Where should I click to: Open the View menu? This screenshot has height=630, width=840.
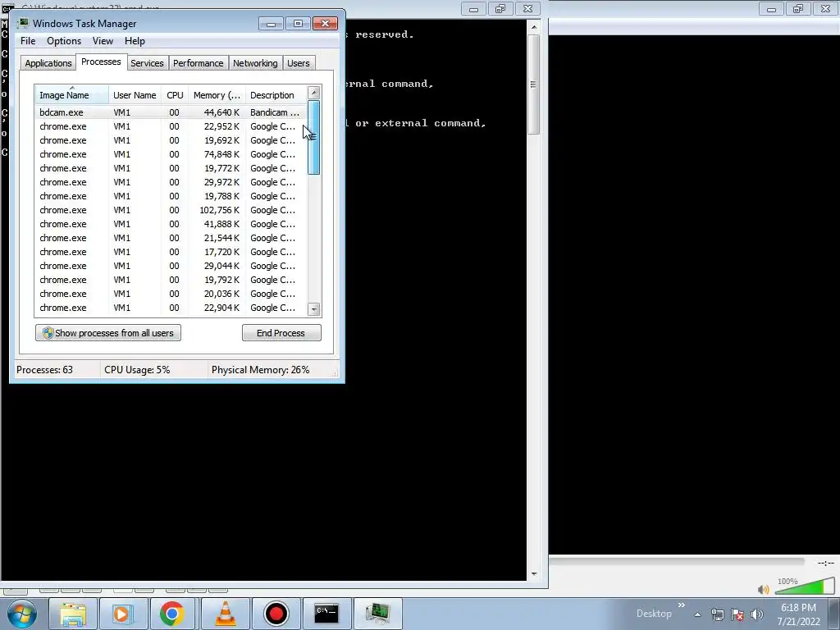pyautogui.click(x=103, y=41)
